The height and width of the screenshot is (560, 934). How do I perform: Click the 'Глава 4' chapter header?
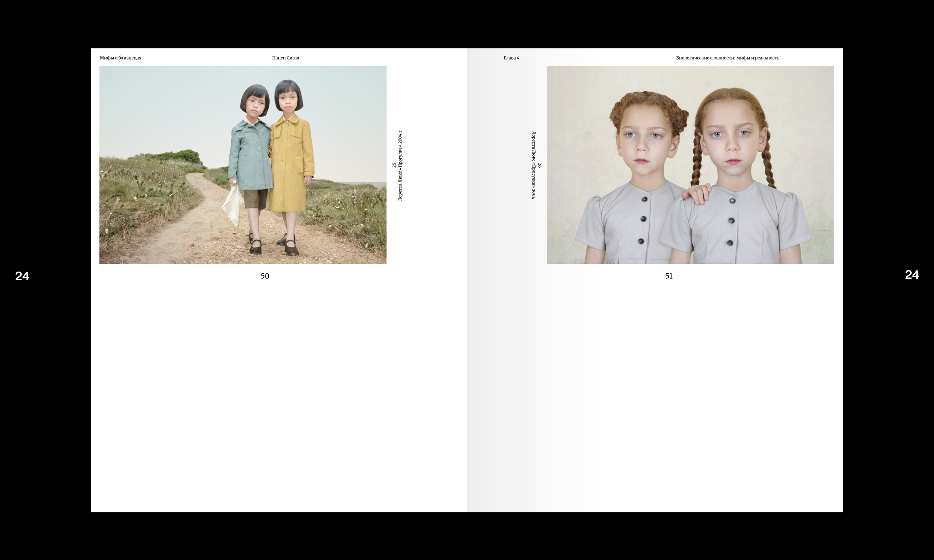[511, 58]
